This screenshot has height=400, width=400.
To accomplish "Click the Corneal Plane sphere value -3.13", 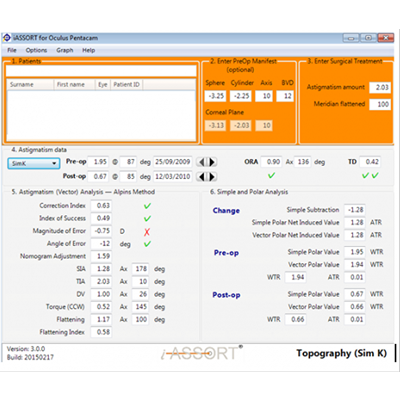I will pos(216,126).
